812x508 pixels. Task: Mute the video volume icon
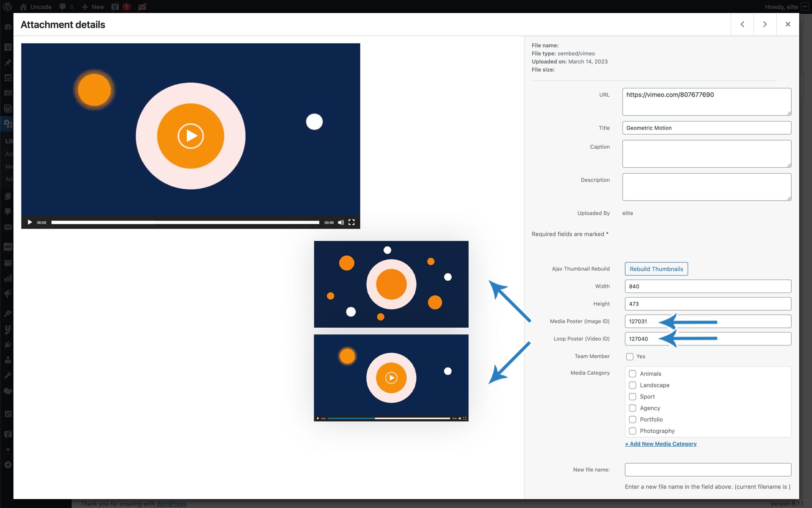pyautogui.click(x=340, y=222)
